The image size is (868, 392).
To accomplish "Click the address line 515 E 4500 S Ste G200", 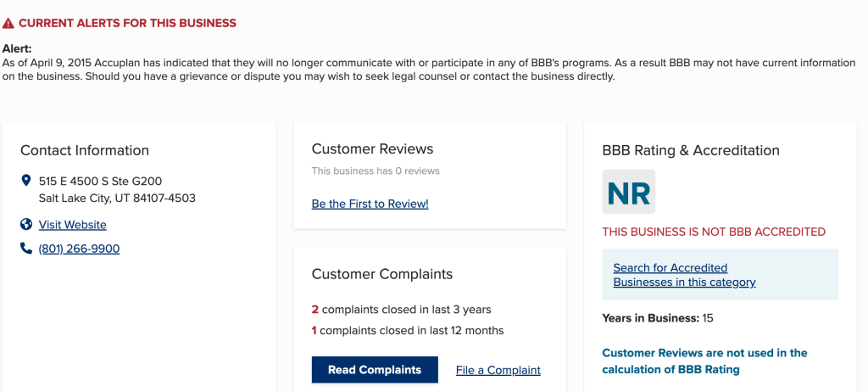I will coord(100,181).
